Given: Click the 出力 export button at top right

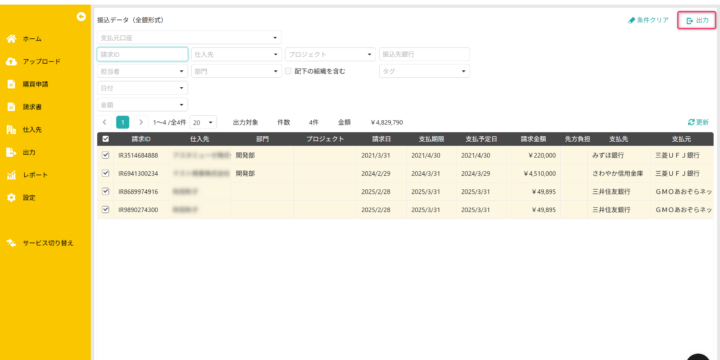Looking at the screenshot, I should coord(697,21).
